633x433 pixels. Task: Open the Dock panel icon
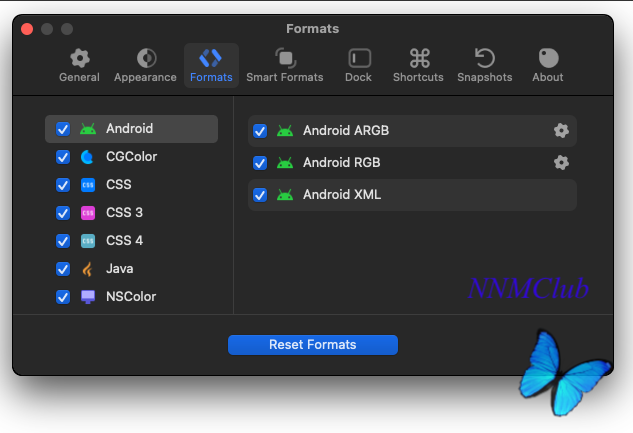[359, 58]
